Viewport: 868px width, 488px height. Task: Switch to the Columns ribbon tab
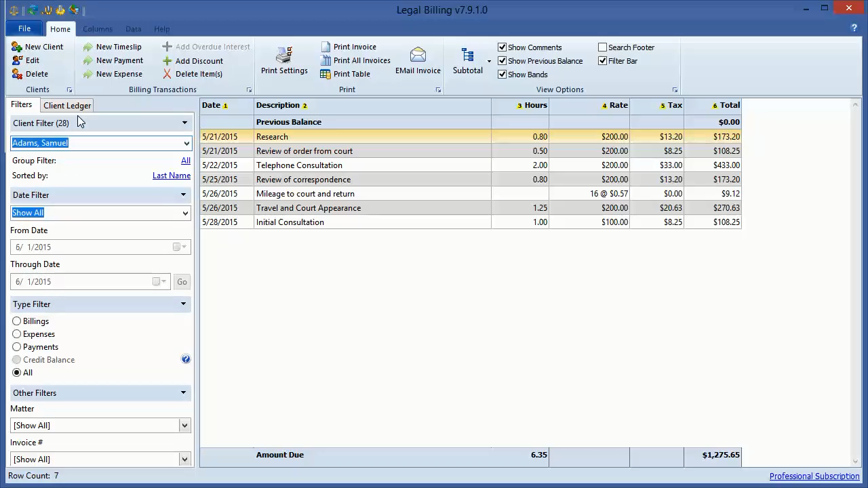[x=98, y=29]
